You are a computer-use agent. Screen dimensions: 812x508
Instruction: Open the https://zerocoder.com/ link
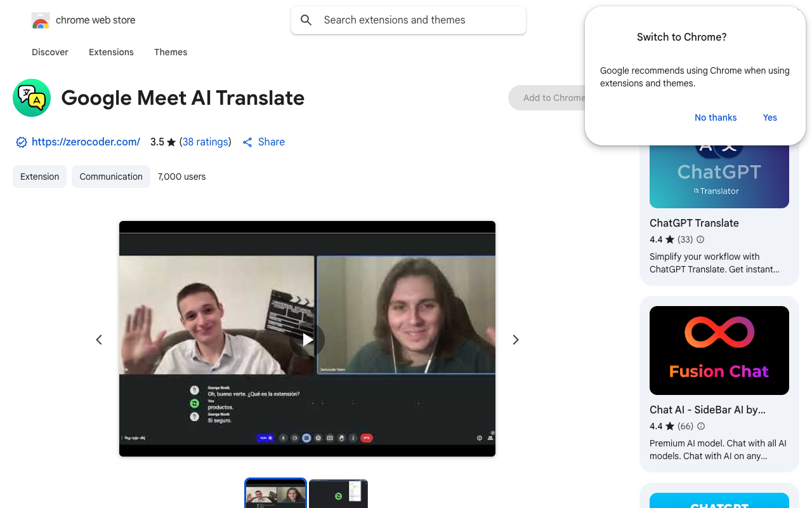(x=86, y=142)
